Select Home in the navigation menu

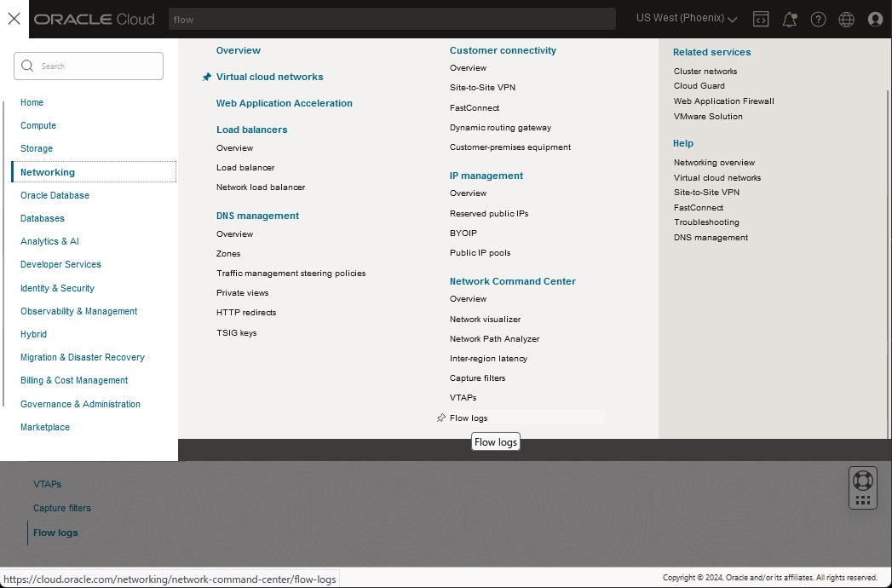32,102
